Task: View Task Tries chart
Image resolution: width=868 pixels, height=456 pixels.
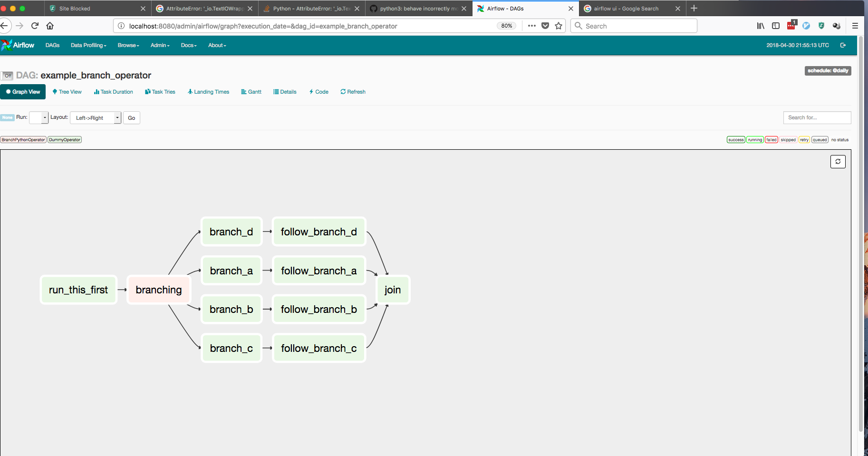Action: click(x=160, y=92)
